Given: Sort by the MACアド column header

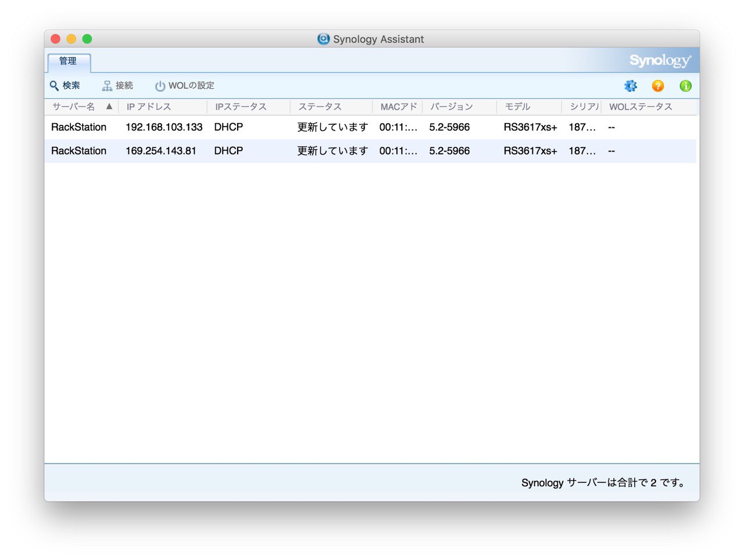Looking at the screenshot, I should [398, 107].
